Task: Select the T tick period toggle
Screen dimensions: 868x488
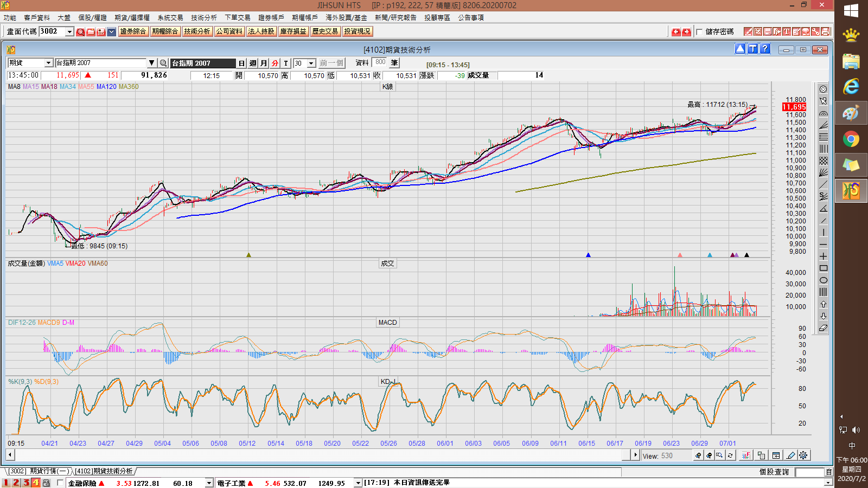Action: pyautogui.click(x=286, y=63)
